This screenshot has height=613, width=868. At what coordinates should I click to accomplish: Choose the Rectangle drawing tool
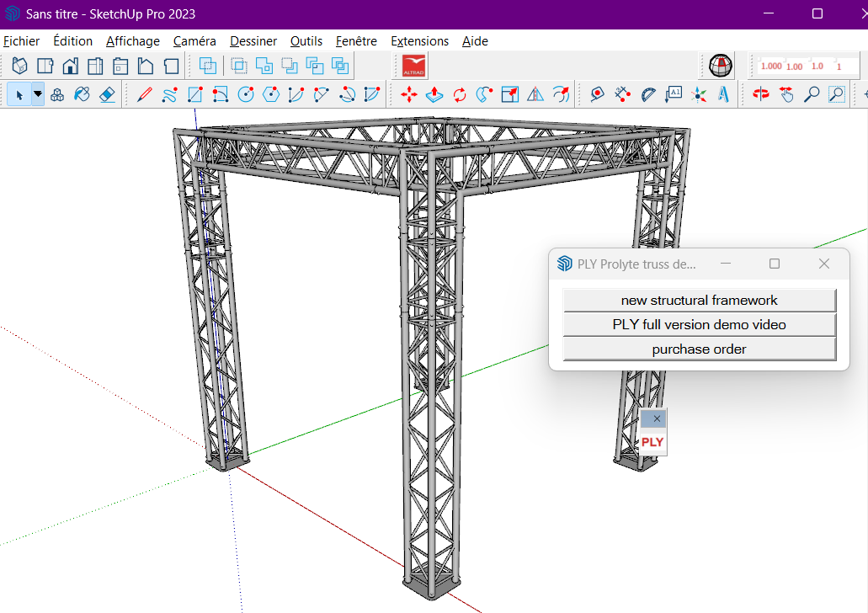coord(194,94)
